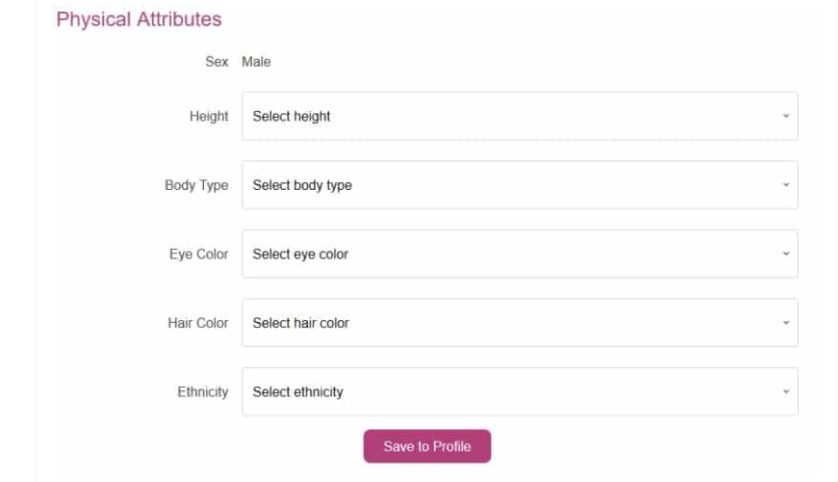Click the Eye Color field label

click(x=198, y=254)
